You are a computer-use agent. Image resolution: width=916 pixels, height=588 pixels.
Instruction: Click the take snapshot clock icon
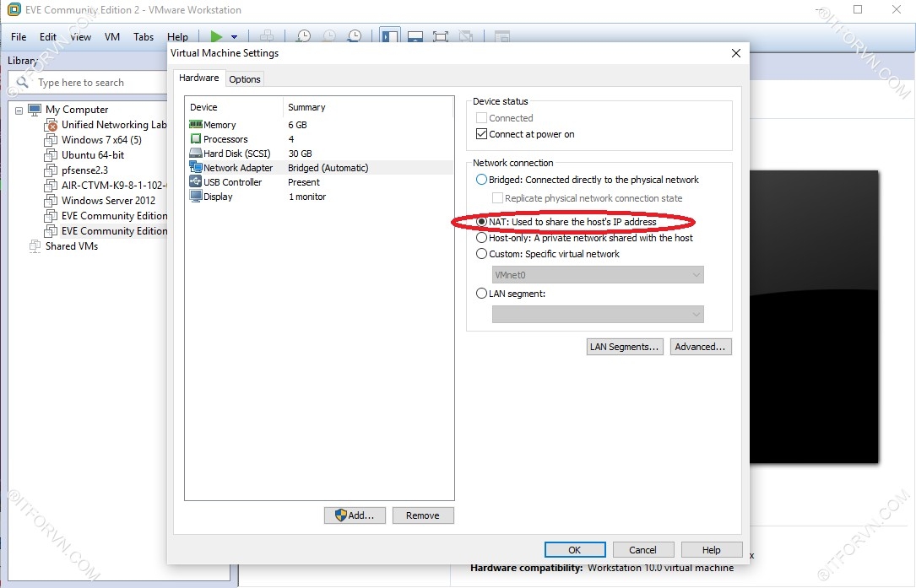(x=303, y=36)
